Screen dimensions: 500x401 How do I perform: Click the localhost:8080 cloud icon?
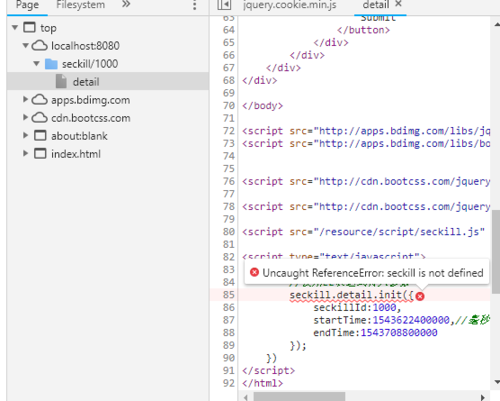[40, 45]
